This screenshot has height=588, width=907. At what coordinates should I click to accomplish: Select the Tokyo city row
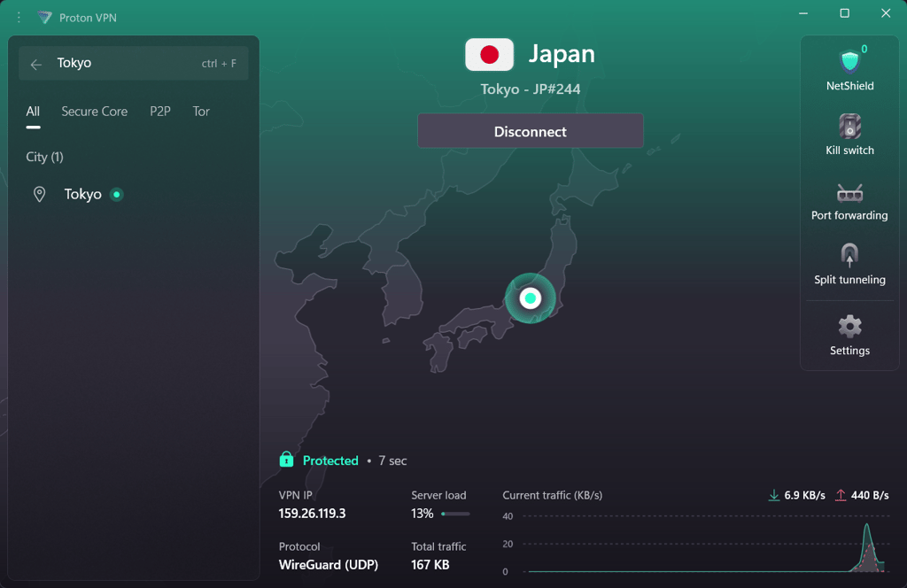click(x=134, y=194)
